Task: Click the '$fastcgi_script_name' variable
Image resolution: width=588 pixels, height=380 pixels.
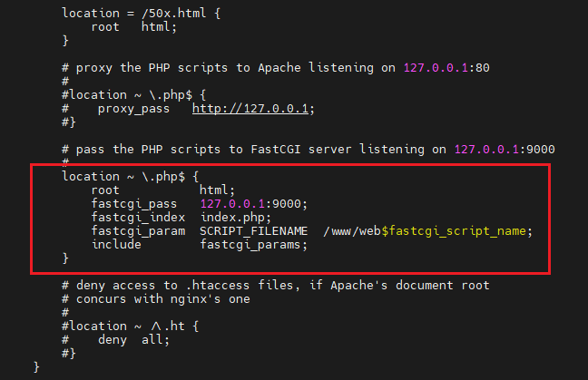Action: click(x=454, y=231)
